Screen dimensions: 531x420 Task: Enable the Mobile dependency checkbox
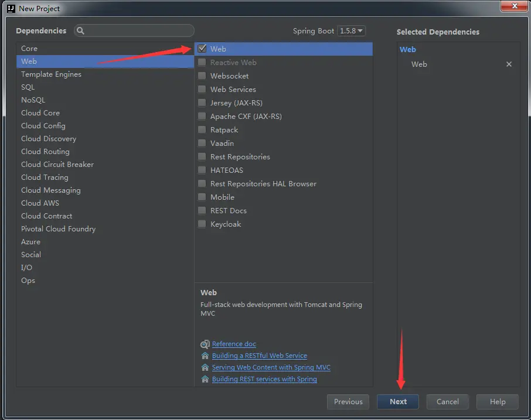click(x=202, y=197)
